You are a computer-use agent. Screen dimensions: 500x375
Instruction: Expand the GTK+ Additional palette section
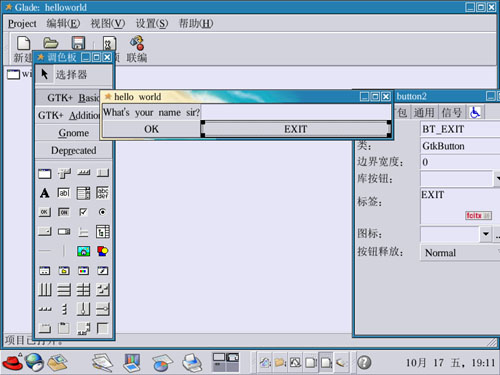[x=68, y=115]
